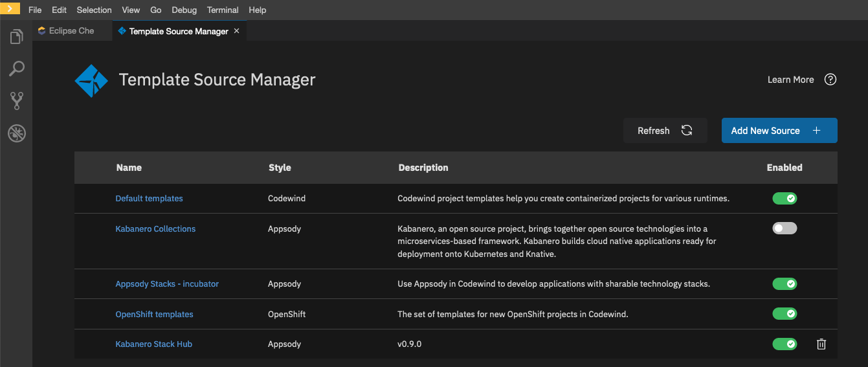The width and height of the screenshot is (868, 367).
Task: Click the Codewind logo beside Template Source Manager
Action: click(91, 80)
